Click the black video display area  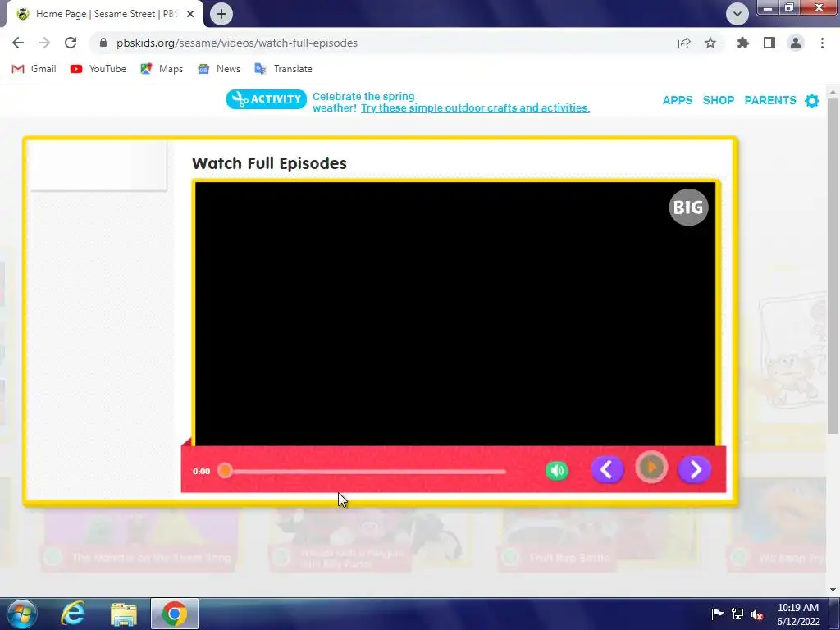point(455,314)
